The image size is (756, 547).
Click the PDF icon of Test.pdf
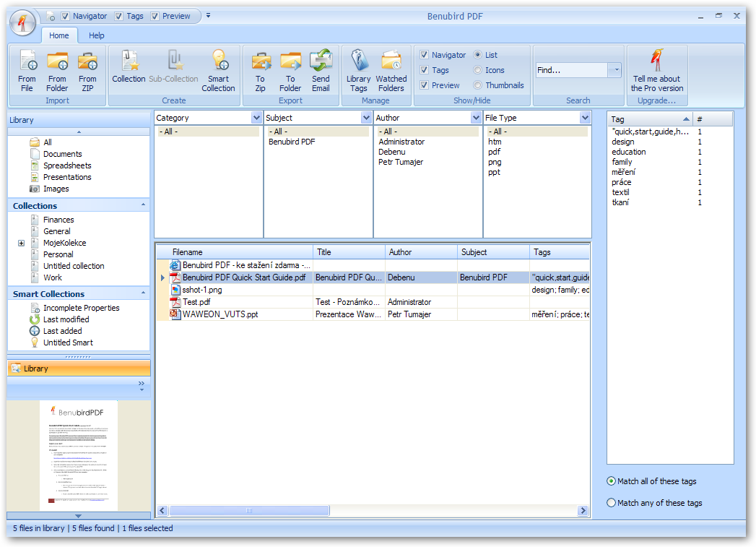point(175,302)
